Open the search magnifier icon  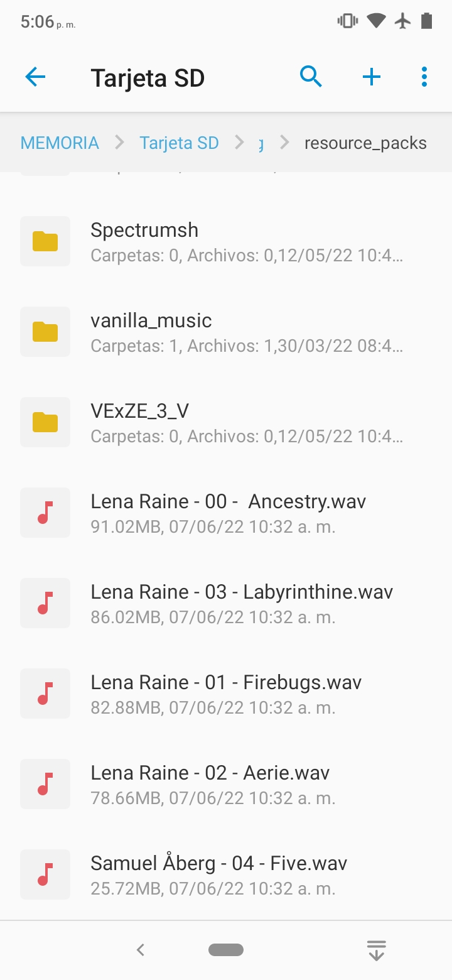click(311, 77)
